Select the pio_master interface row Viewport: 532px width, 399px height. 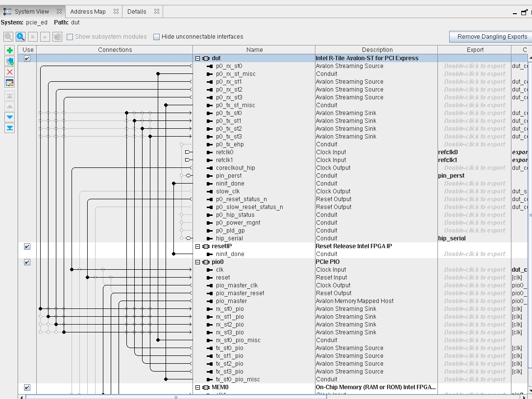(x=231, y=301)
